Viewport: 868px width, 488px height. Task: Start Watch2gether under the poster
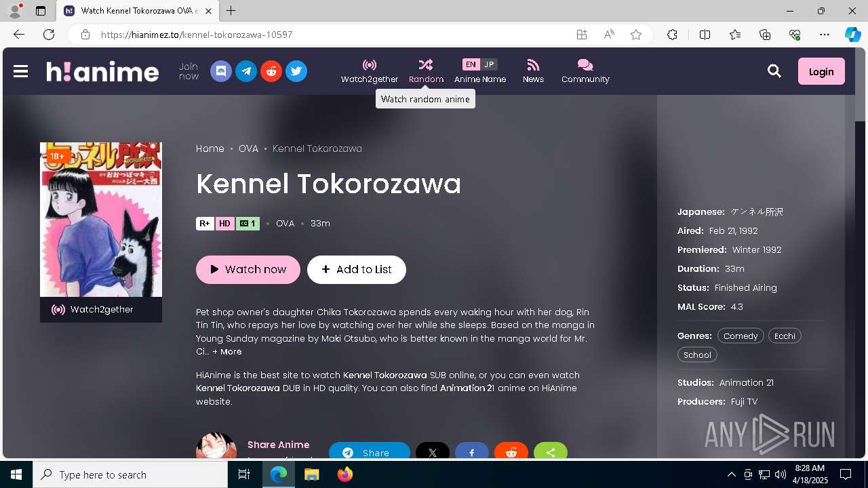(x=101, y=310)
